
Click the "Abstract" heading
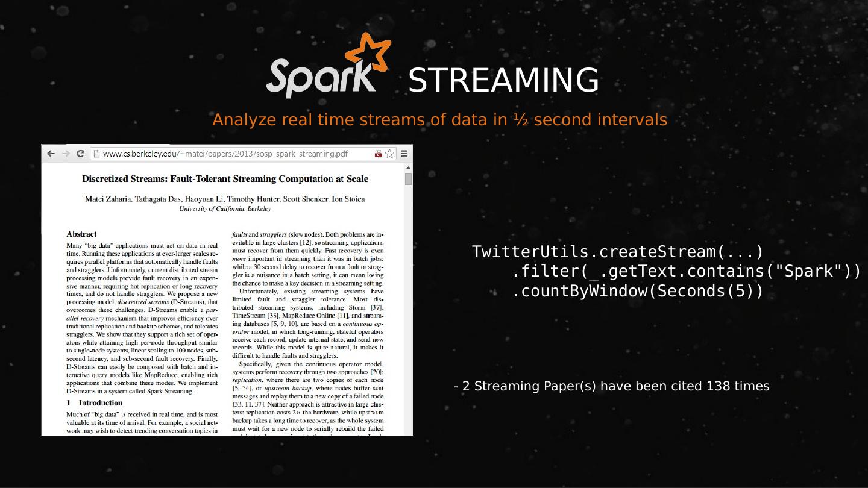coord(81,234)
